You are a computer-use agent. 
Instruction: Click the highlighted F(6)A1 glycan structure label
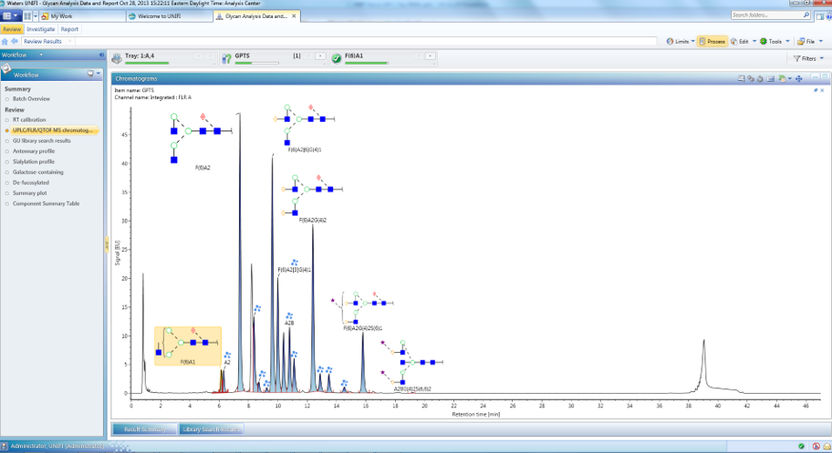tap(188, 346)
